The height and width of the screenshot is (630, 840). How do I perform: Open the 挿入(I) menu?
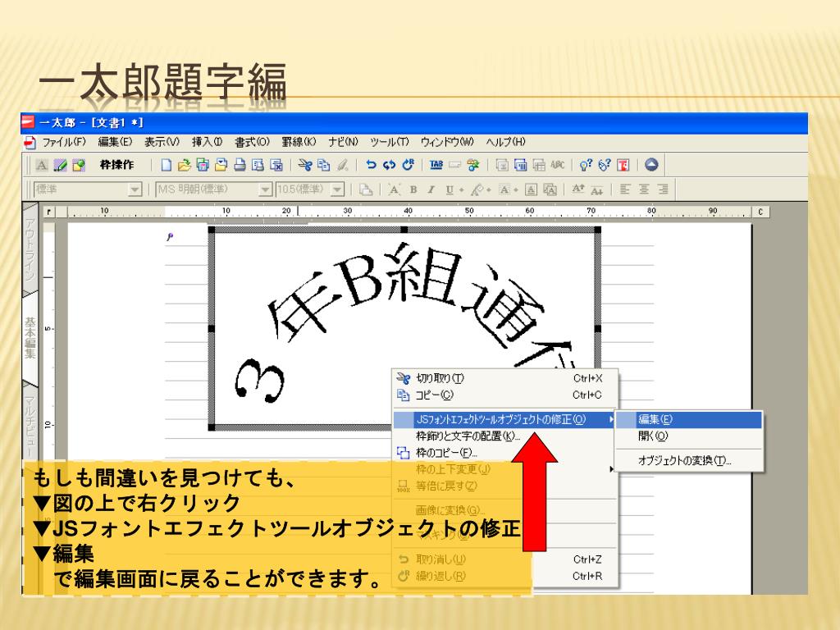(208, 142)
